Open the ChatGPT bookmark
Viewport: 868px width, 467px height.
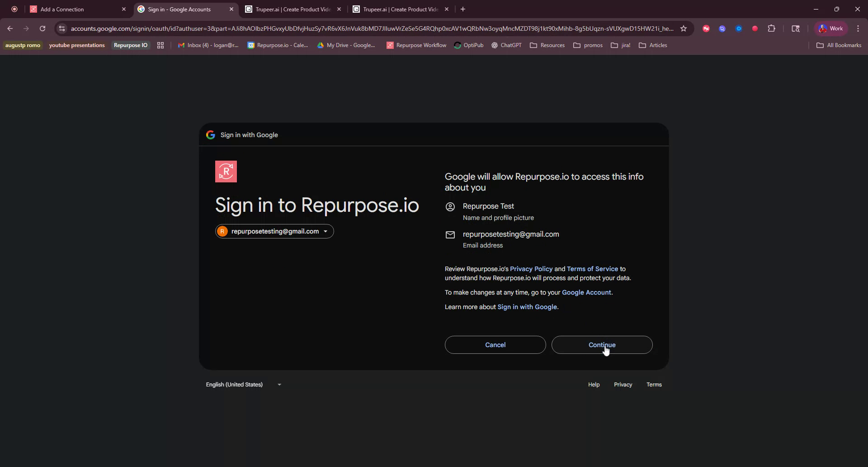tap(506, 45)
